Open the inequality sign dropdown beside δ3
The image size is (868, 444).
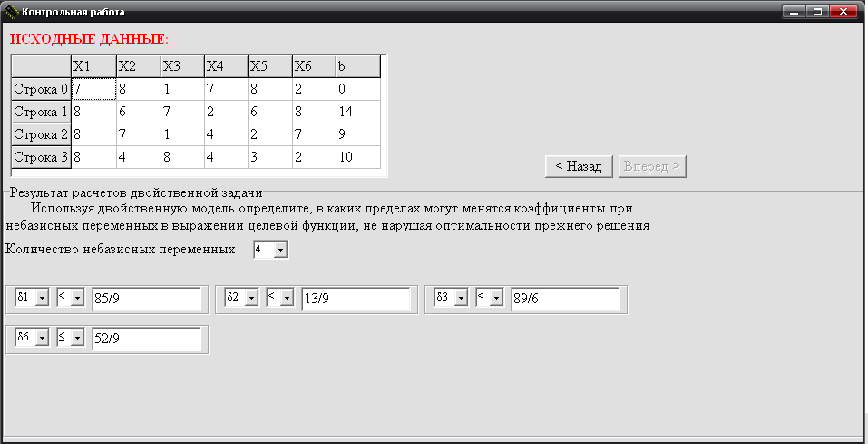click(x=496, y=298)
